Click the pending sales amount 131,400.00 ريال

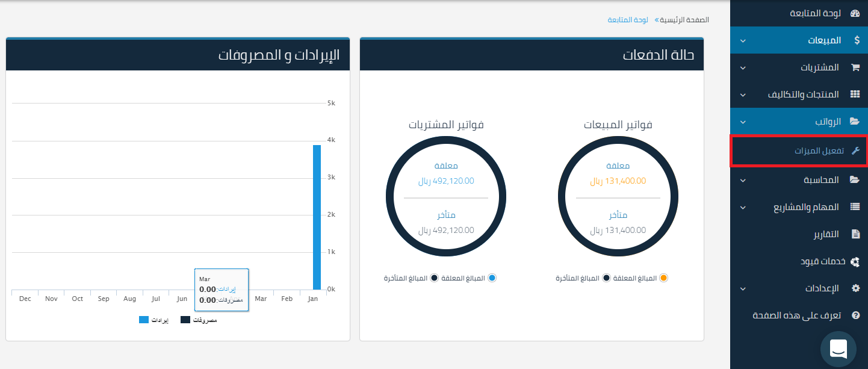tap(618, 181)
